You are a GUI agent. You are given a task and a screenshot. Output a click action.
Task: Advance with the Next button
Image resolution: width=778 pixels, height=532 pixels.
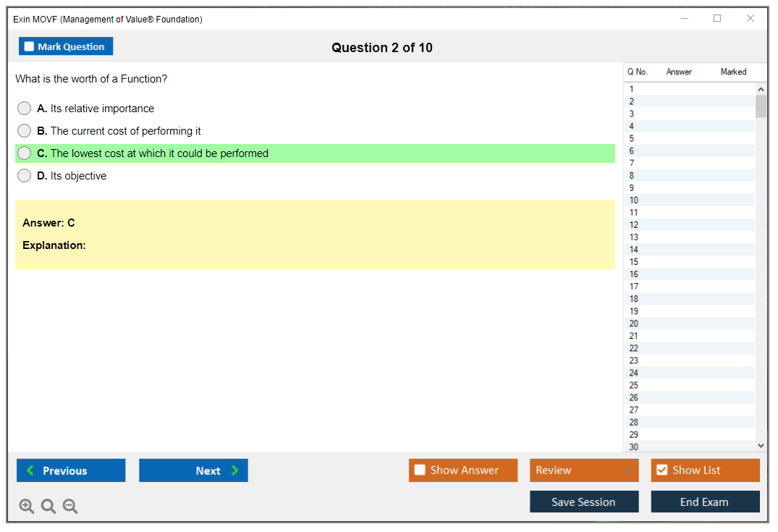193,470
